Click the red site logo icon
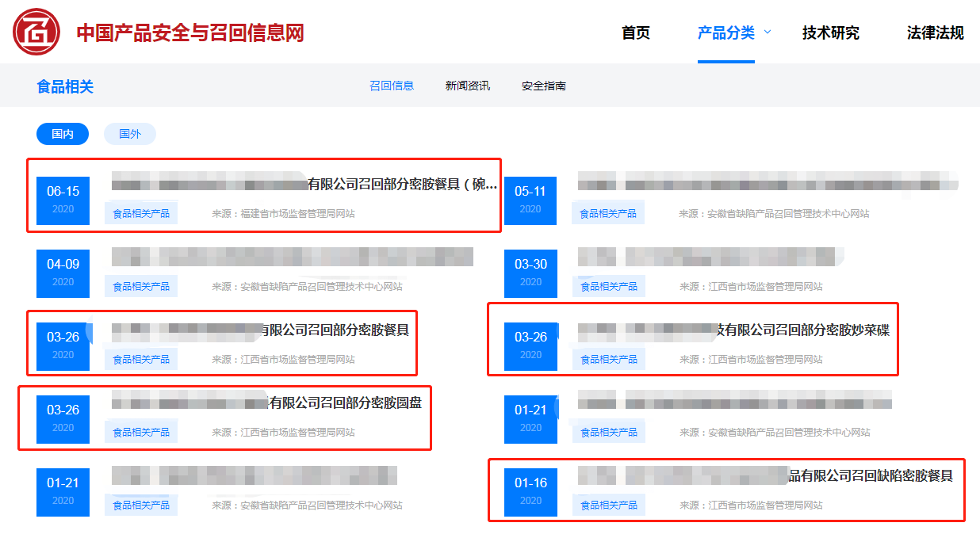This screenshot has width=980, height=538. click(36, 32)
